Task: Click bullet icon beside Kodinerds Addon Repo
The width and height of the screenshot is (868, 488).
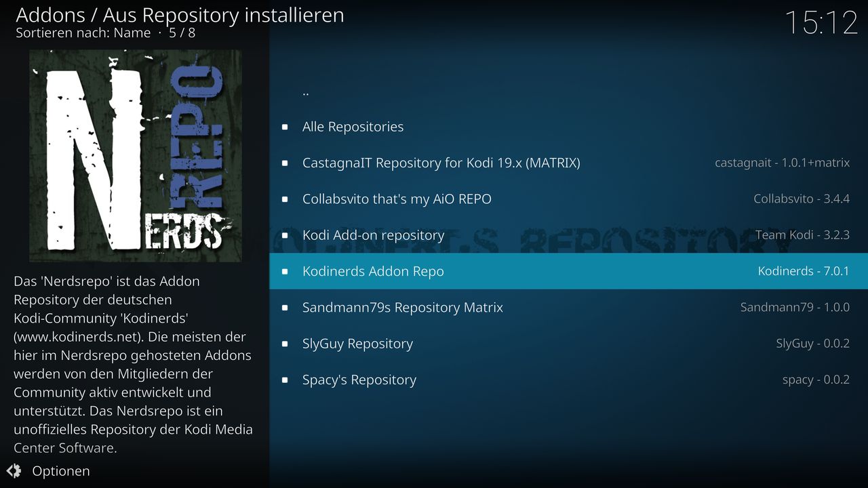Action: point(285,271)
